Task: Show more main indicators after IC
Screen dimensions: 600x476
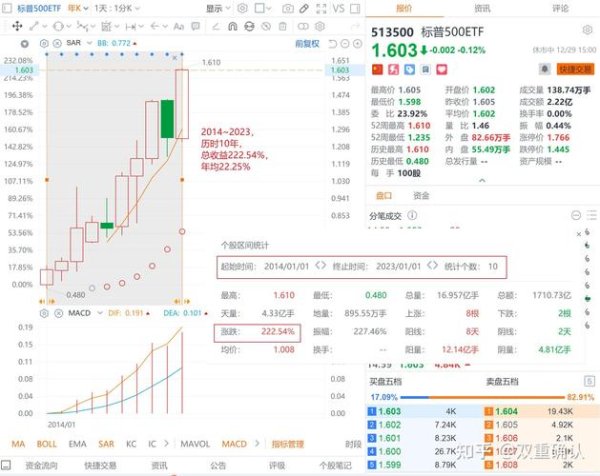Action: 166,443
